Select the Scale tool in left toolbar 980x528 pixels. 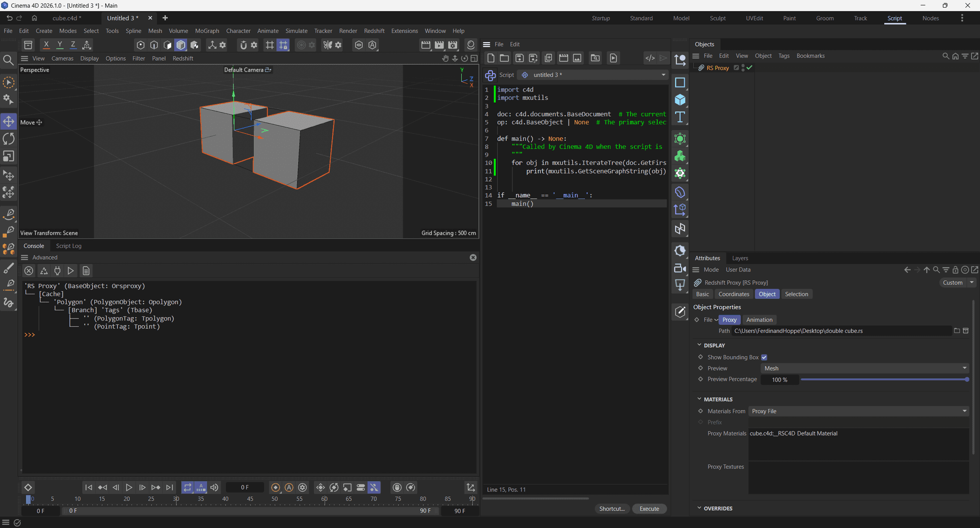pyautogui.click(x=9, y=156)
